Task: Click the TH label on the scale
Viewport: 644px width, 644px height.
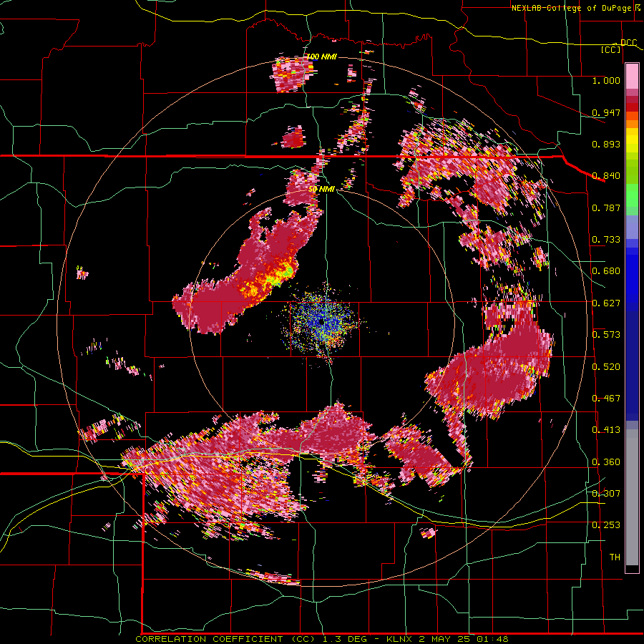Action: [x=615, y=557]
